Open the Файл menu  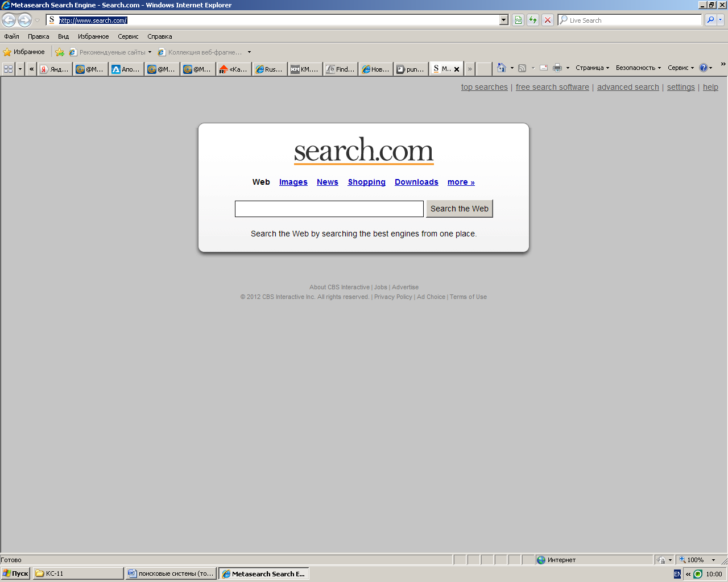coord(11,36)
